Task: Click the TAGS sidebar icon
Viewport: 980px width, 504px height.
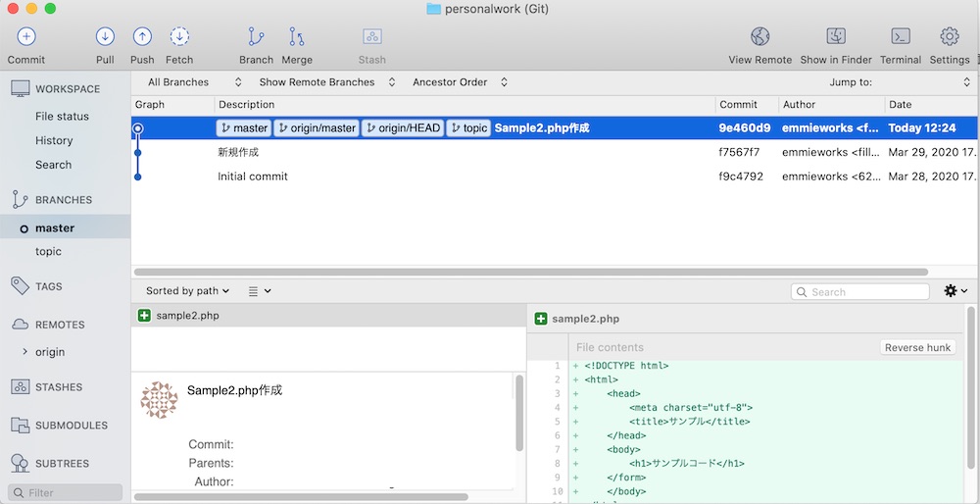Action: (20, 286)
